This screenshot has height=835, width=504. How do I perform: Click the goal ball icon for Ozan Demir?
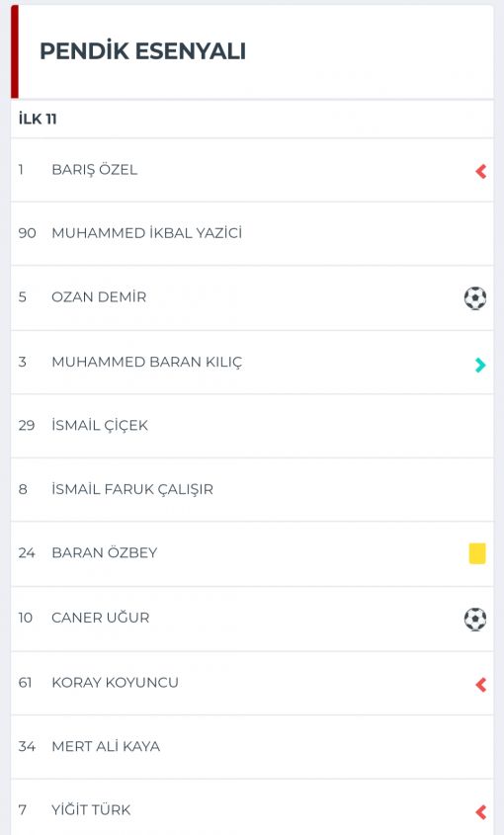(475, 298)
